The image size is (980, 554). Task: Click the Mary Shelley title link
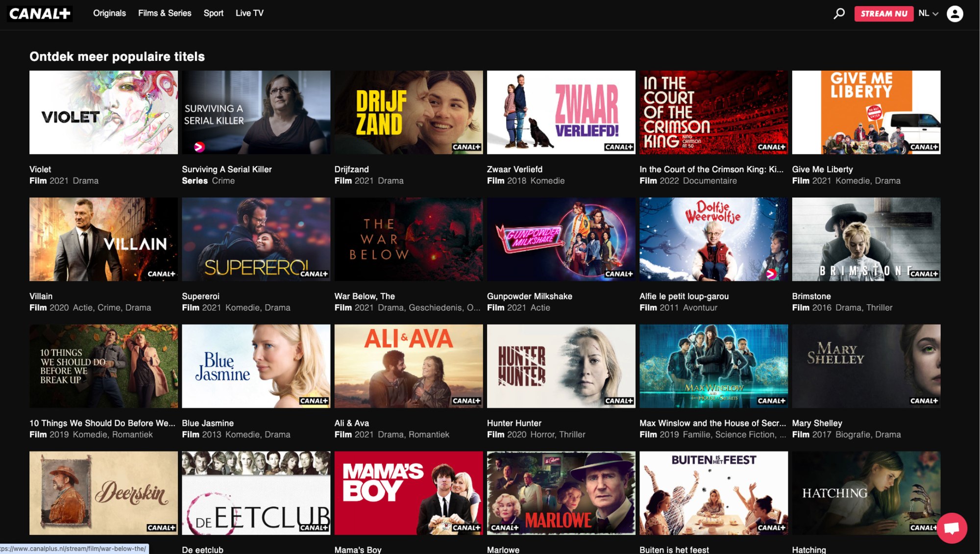(x=817, y=423)
